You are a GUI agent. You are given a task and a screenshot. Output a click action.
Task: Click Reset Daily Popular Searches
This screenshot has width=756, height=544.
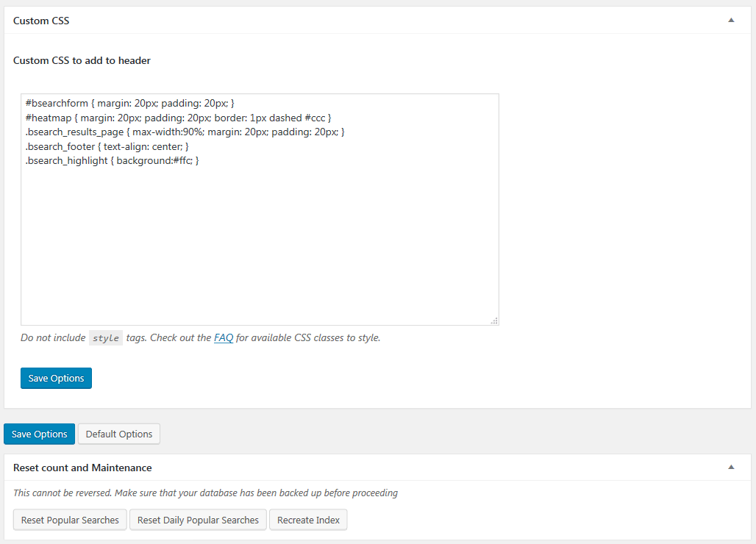[198, 520]
